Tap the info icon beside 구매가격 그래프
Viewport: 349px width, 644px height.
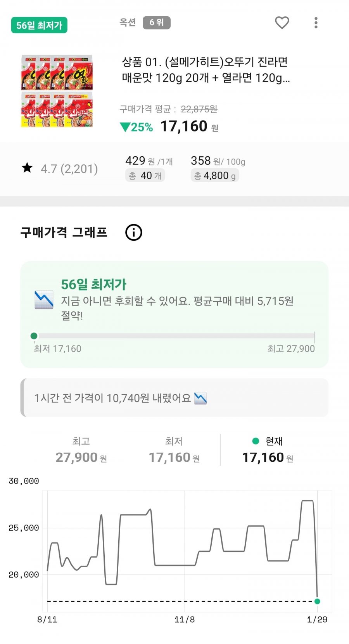tap(134, 233)
